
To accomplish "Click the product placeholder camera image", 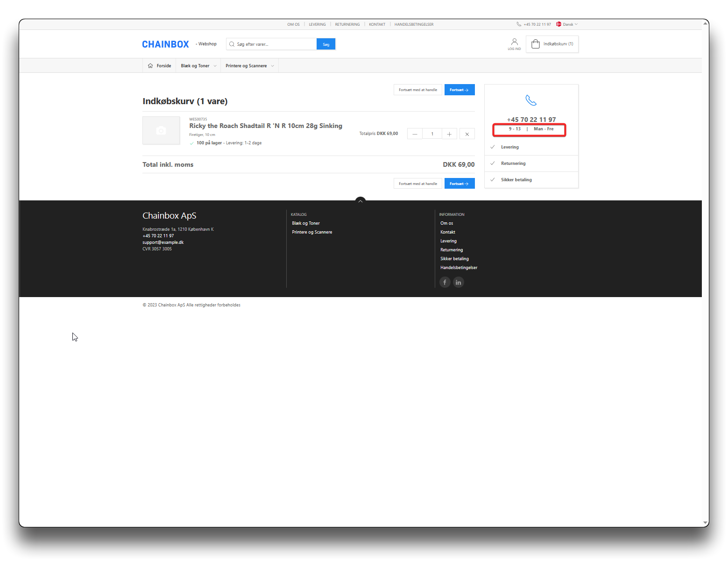I will (161, 130).
